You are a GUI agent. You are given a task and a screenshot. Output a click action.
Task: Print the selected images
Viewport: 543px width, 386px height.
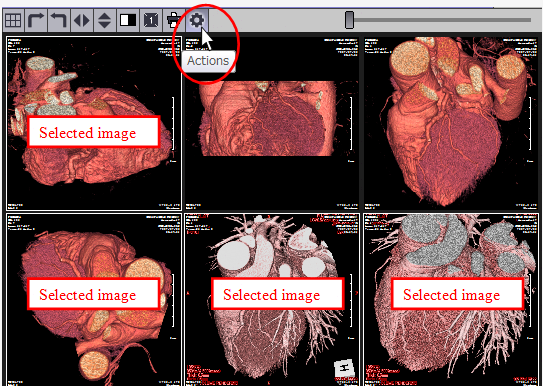pos(173,20)
